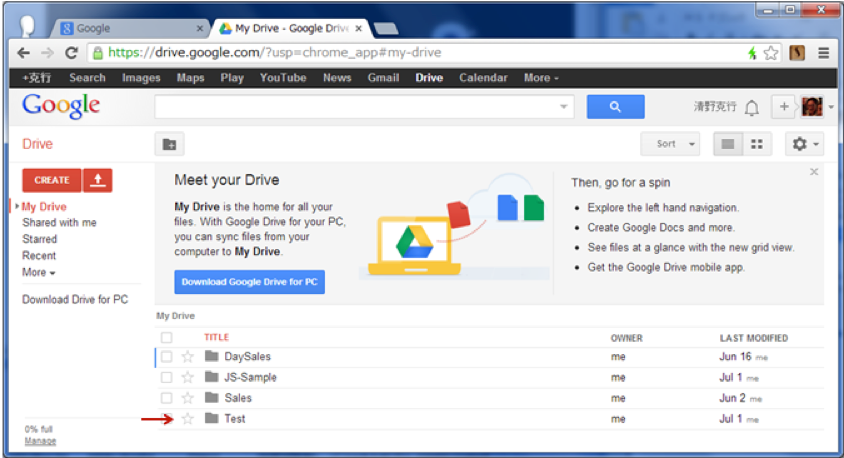Click the red CREATE button
This screenshot has width=844, height=458.
[52, 180]
